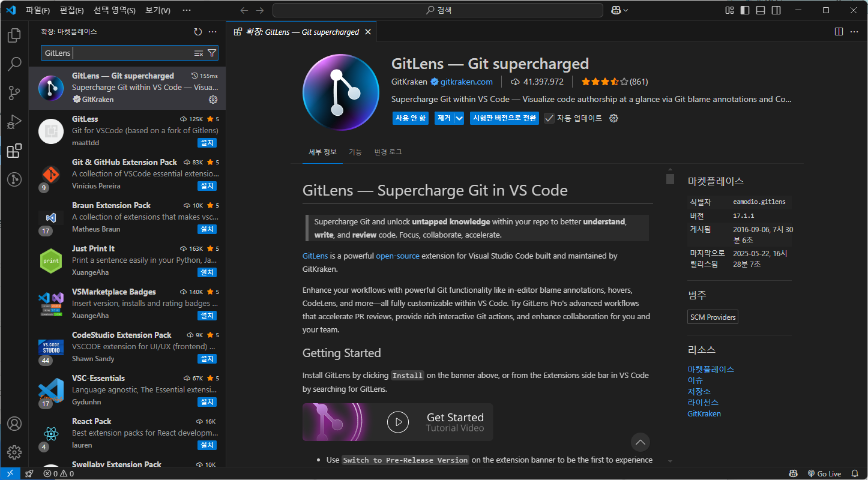Click the 사용 안 함 button
This screenshot has height=480, width=868.
point(411,118)
